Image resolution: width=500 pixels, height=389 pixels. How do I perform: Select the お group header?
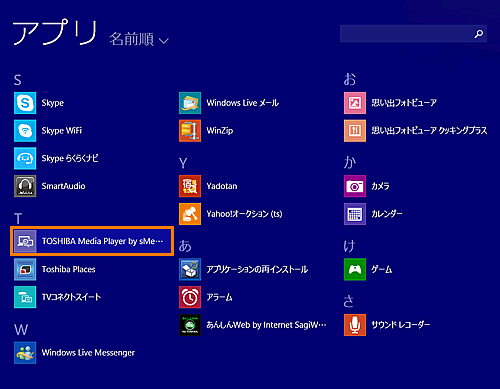coord(350,80)
